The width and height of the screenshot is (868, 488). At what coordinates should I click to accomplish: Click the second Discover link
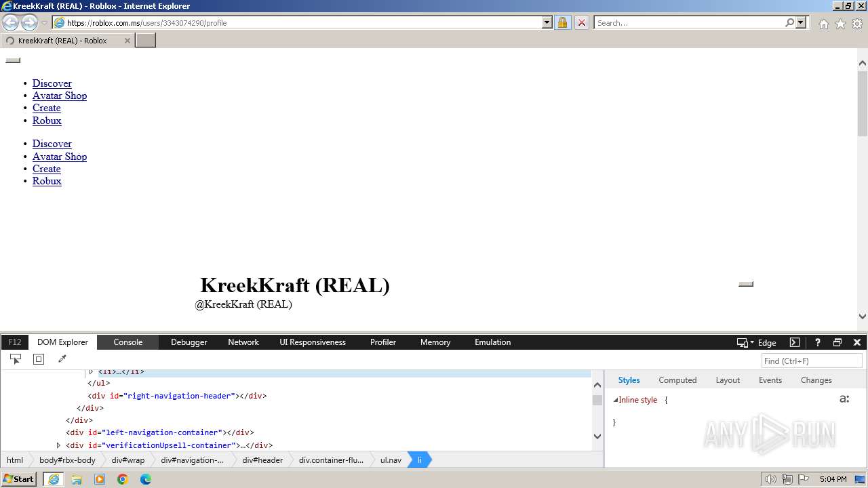52,144
